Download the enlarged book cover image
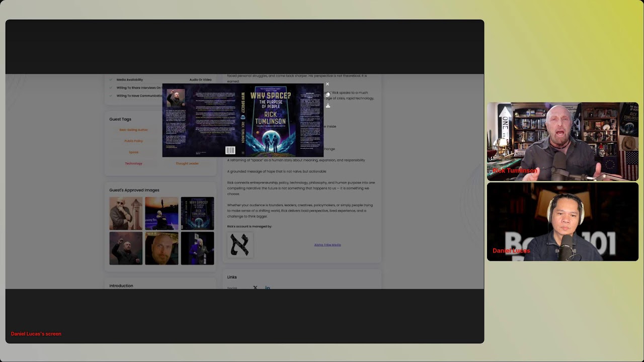The image size is (644, 362). [x=328, y=106]
